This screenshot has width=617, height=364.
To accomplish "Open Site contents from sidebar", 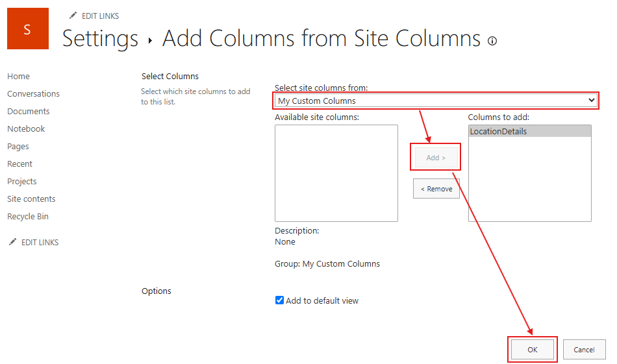I will 31,199.
